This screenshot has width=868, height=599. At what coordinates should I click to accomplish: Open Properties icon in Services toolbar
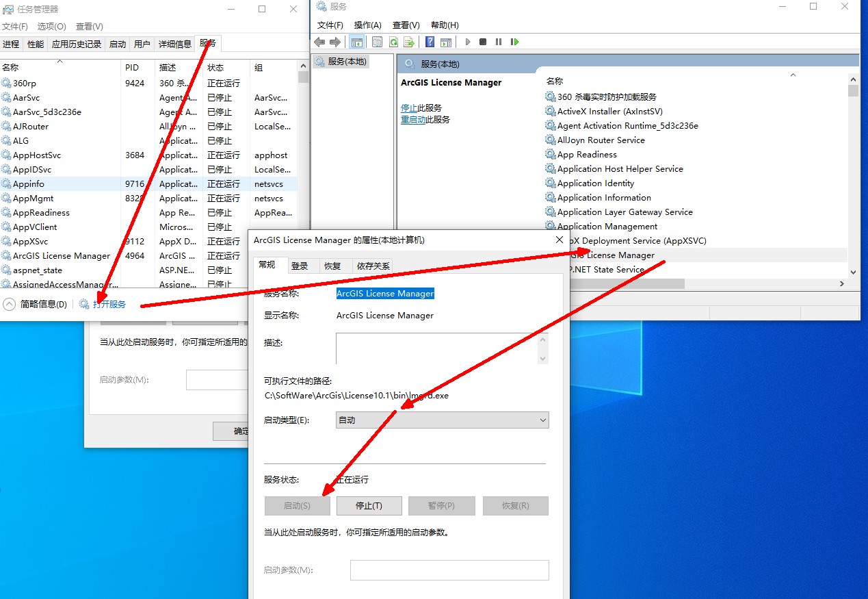click(x=377, y=42)
